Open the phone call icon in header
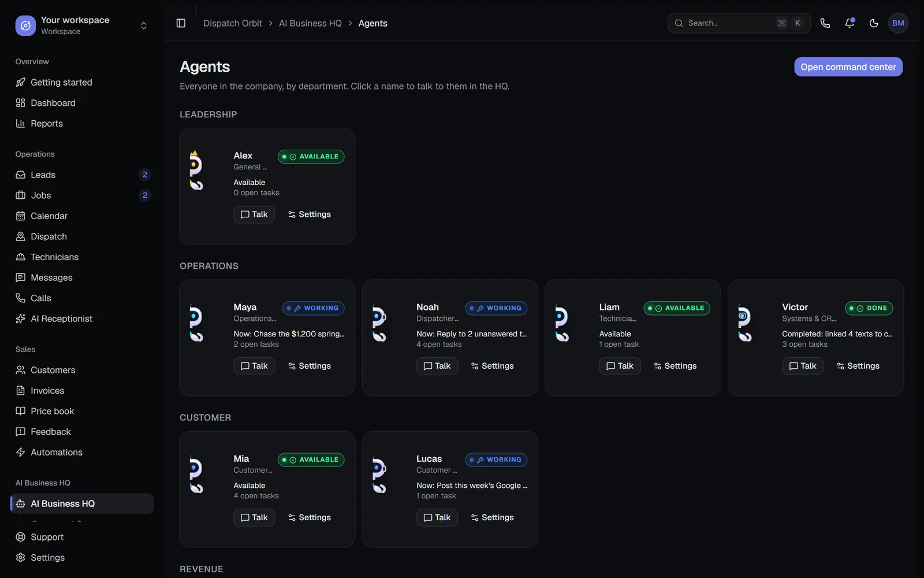Image resolution: width=924 pixels, height=578 pixels. 825,23
